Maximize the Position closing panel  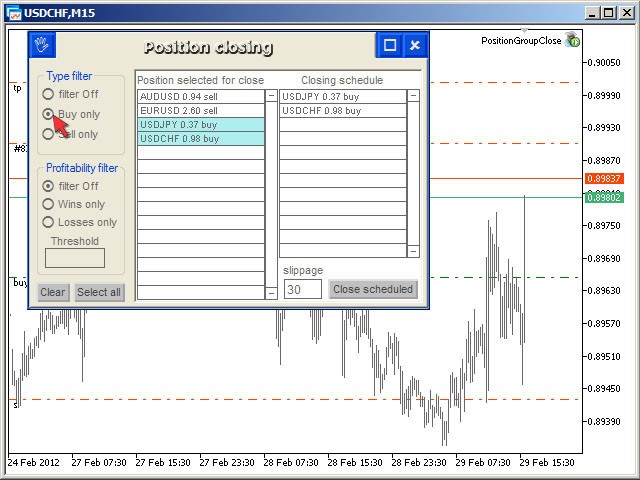[x=390, y=45]
